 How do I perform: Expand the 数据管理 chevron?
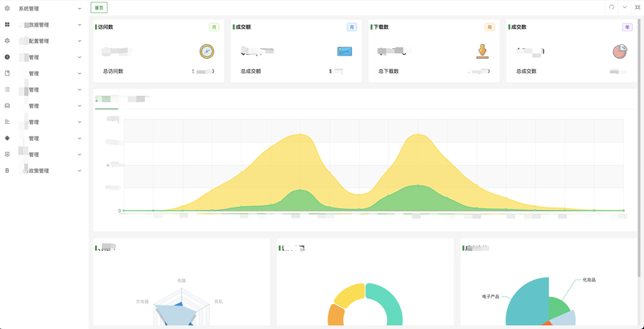tap(80, 25)
